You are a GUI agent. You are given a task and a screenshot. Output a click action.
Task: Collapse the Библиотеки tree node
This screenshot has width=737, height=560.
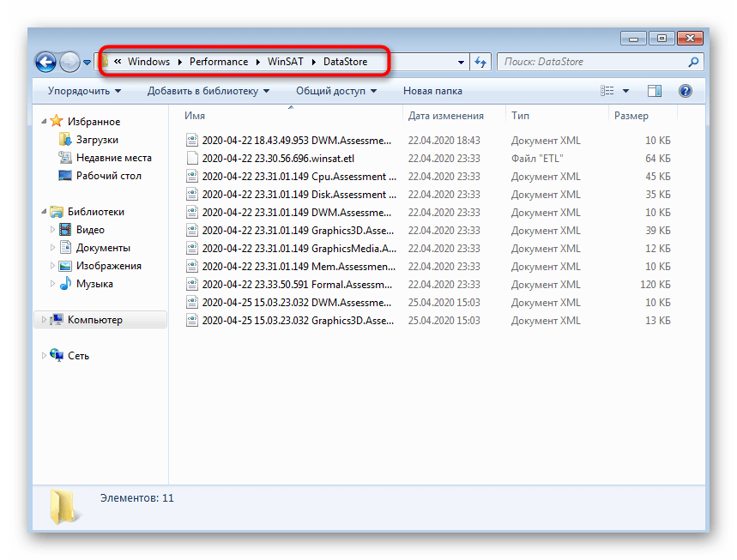44,212
